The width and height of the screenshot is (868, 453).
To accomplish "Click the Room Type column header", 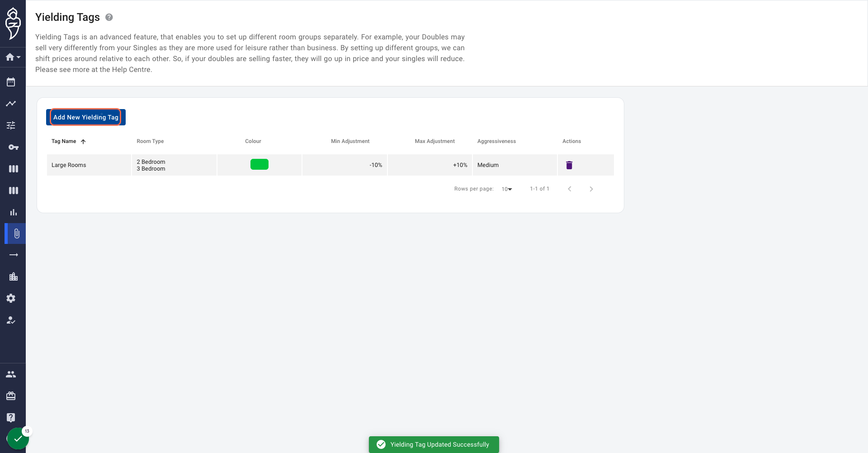I will (x=150, y=141).
